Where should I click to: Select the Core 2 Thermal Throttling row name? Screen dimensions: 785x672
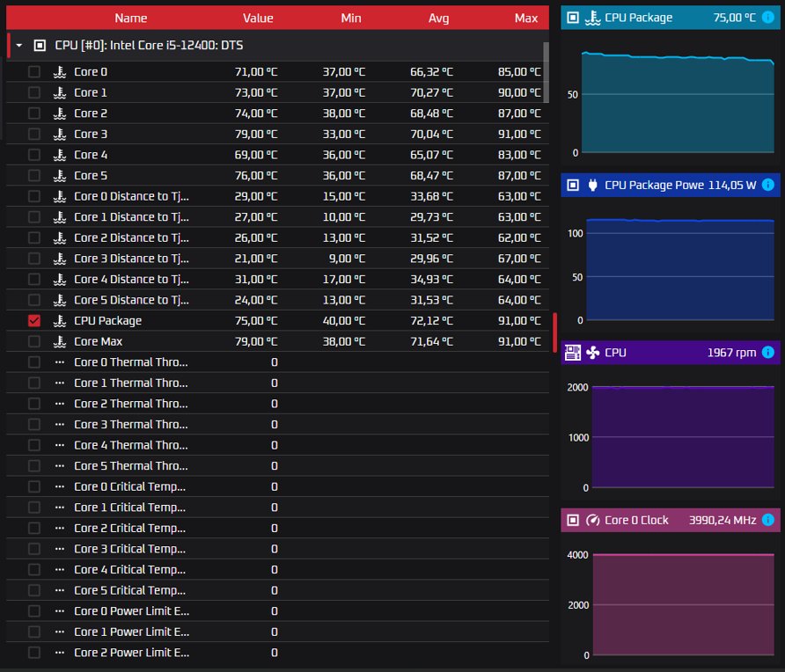[x=130, y=404]
